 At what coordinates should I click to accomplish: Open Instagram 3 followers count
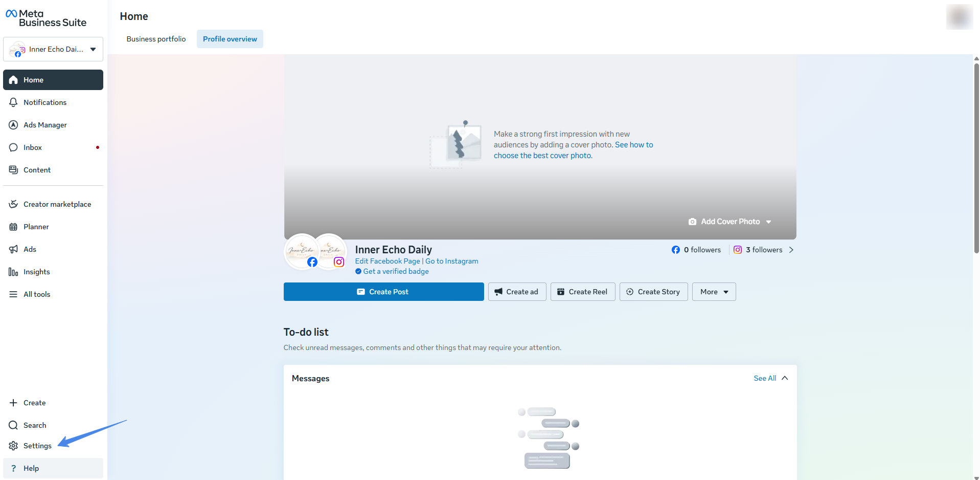(x=758, y=250)
